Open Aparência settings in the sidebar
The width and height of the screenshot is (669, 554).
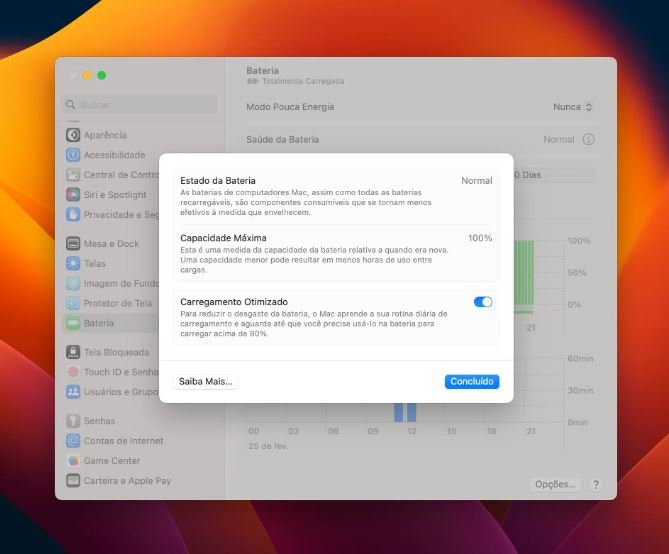pyautogui.click(x=105, y=135)
